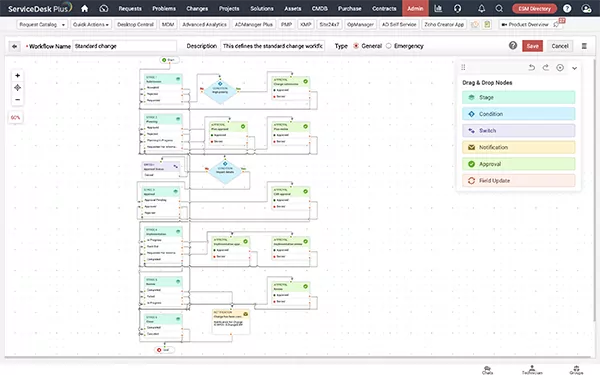Cancel workflow editing
The image size is (600, 375).
coord(560,46)
